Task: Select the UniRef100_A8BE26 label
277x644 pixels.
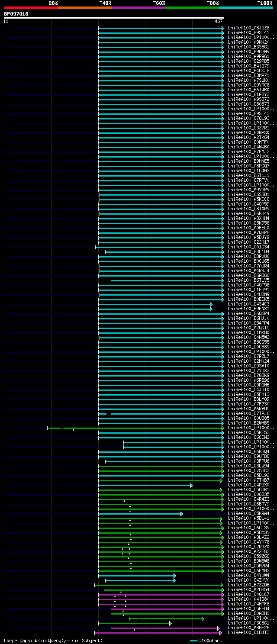Action: [x=248, y=628]
